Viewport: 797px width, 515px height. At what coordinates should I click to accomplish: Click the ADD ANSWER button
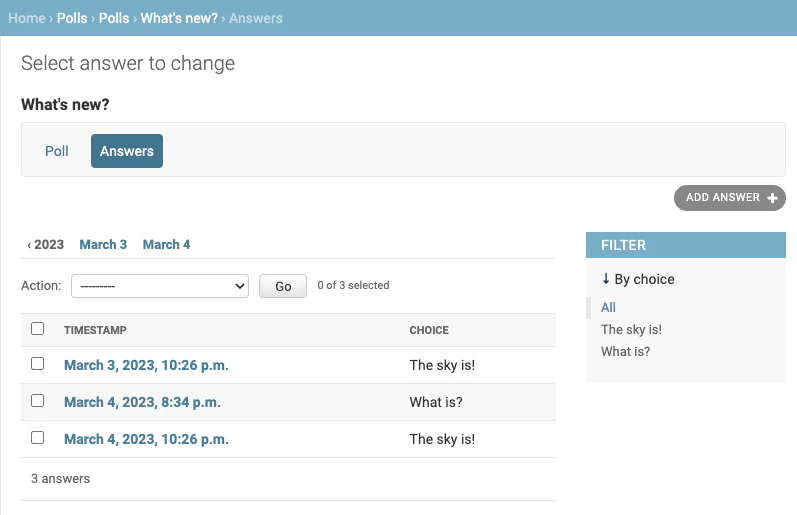pyautogui.click(x=729, y=198)
